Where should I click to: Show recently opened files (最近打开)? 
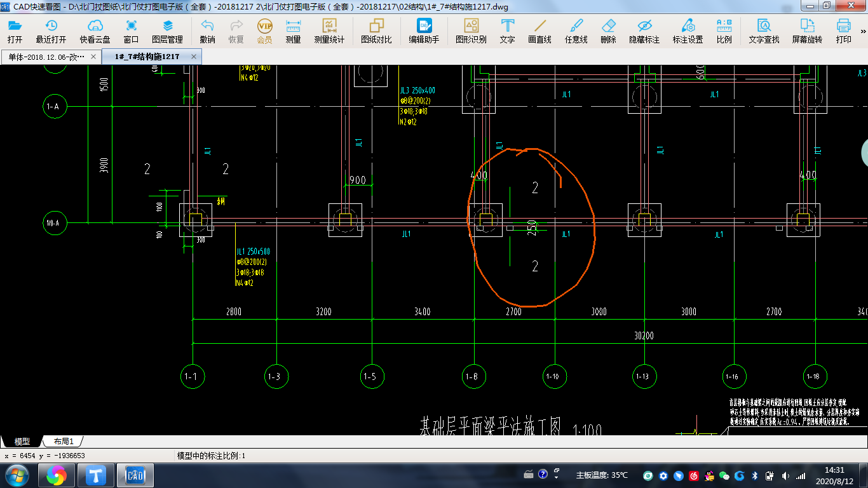pyautogui.click(x=51, y=31)
